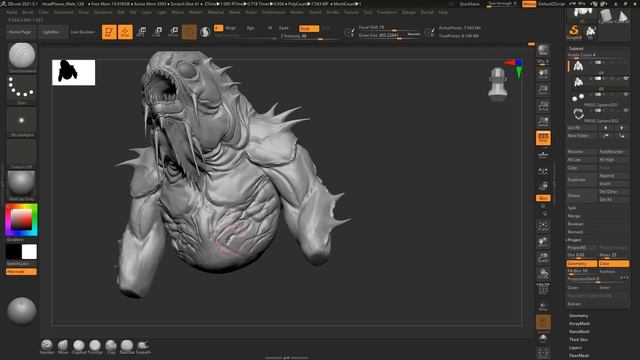Expand the Geometry palette

tap(578, 316)
